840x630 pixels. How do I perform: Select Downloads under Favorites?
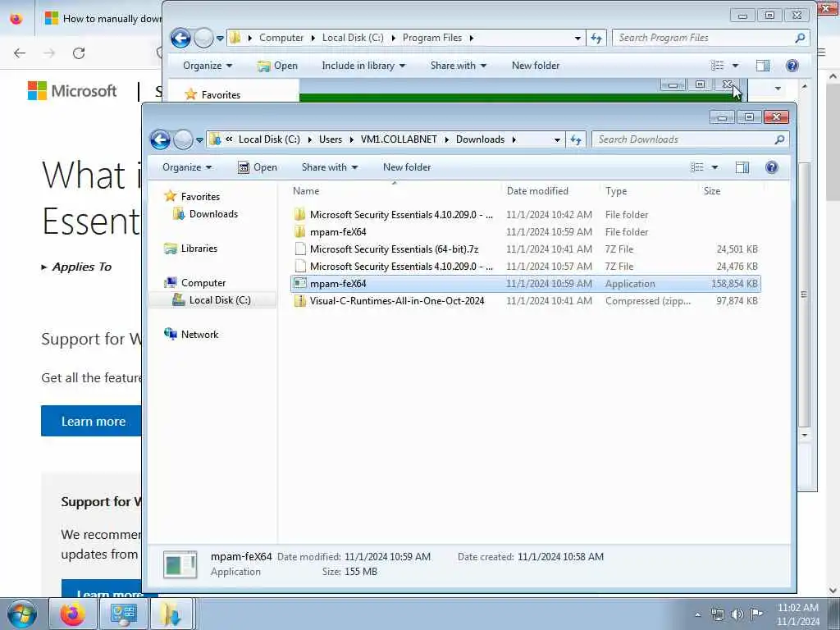[x=213, y=214]
